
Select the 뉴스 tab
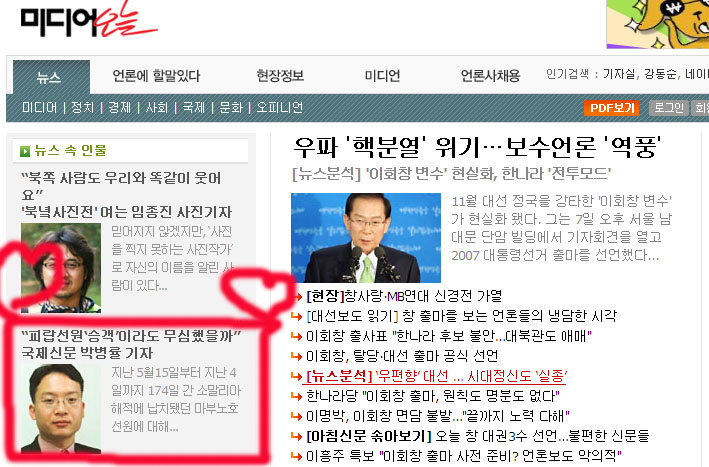click(x=51, y=77)
